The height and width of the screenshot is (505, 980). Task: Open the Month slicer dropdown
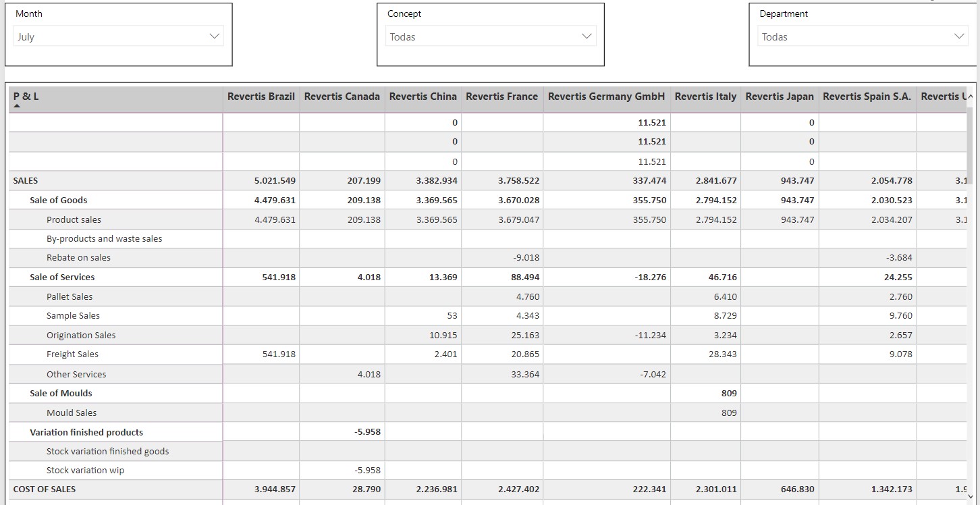(119, 36)
